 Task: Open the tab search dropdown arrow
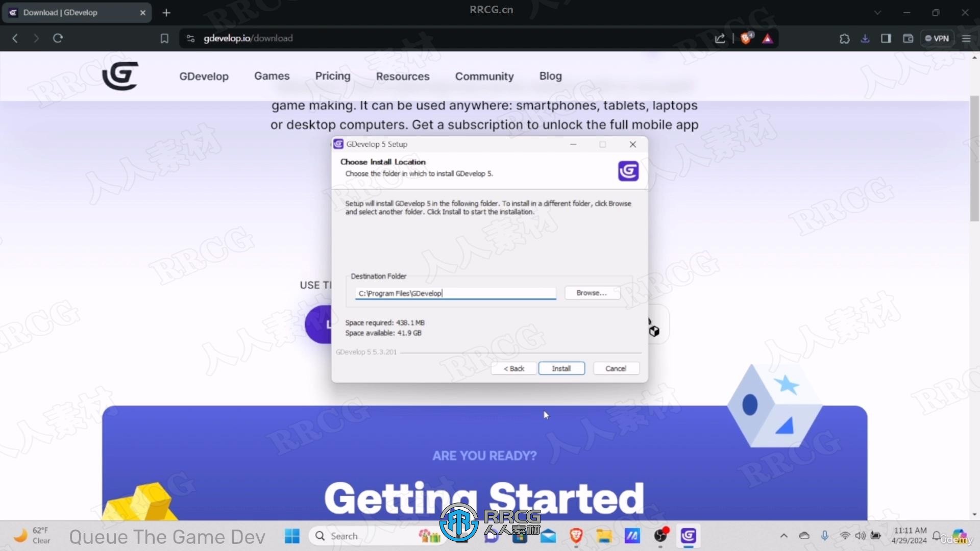(x=877, y=13)
